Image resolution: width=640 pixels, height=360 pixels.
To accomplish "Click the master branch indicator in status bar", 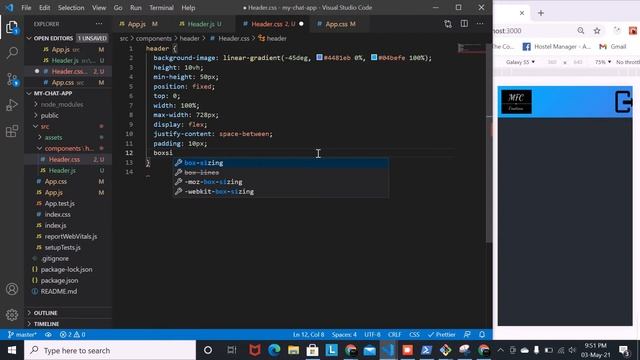I will [x=22, y=334].
